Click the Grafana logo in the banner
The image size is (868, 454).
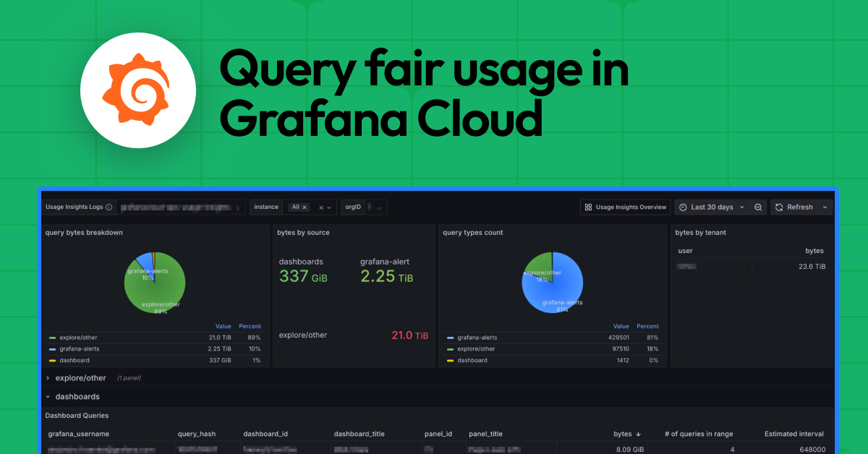tap(138, 90)
